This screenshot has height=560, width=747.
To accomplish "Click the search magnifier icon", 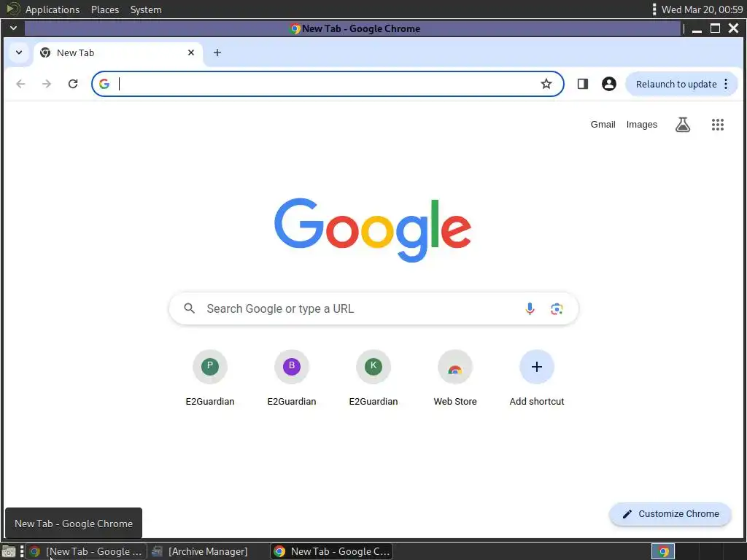I will 189,308.
